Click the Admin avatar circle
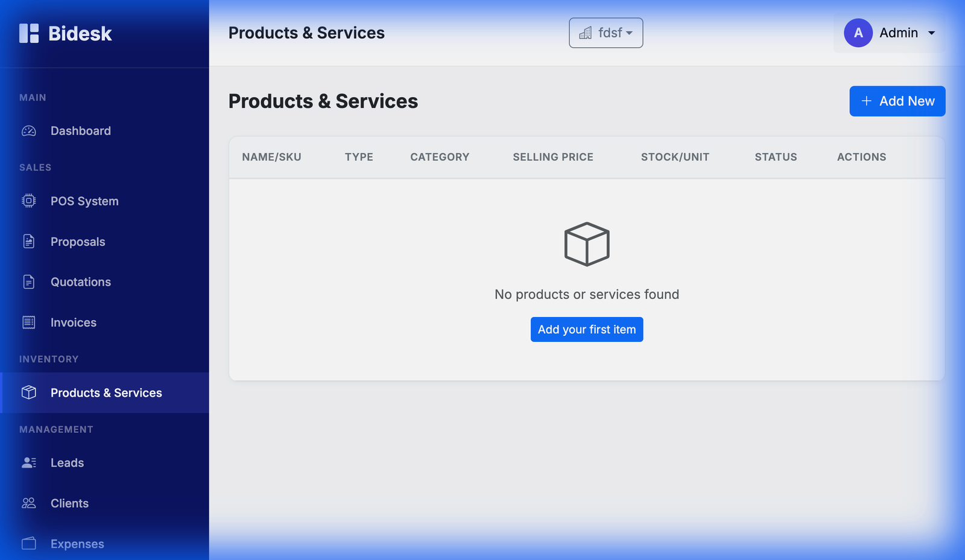This screenshot has height=560, width=965. (x=858, y=33)
